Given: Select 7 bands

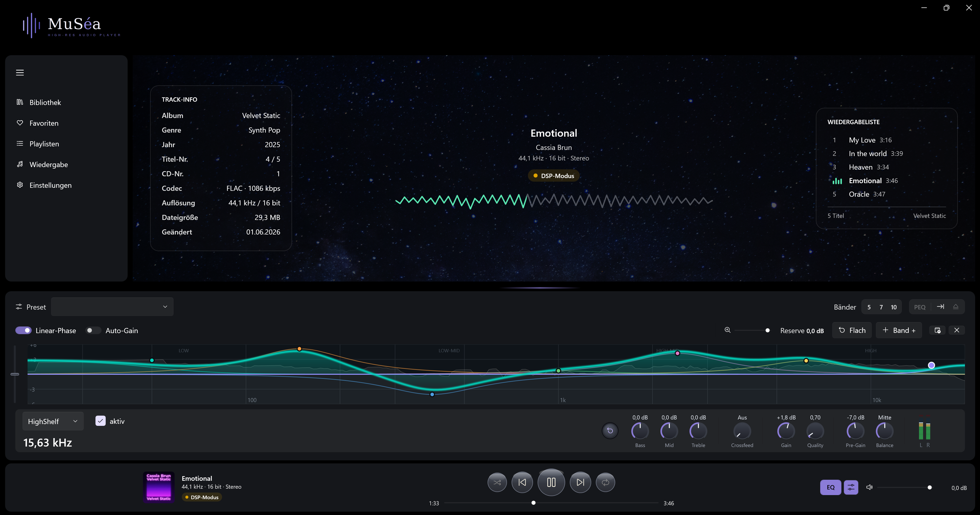Looking at the screenshot, I should (x=881, y=307).
